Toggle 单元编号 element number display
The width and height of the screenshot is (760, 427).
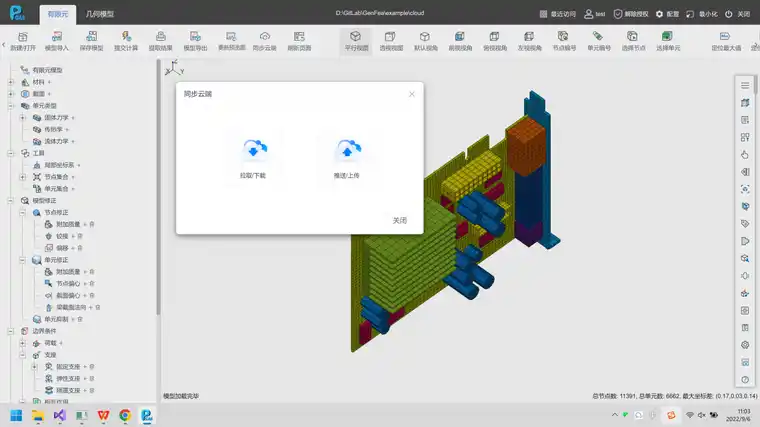(598, 40)
